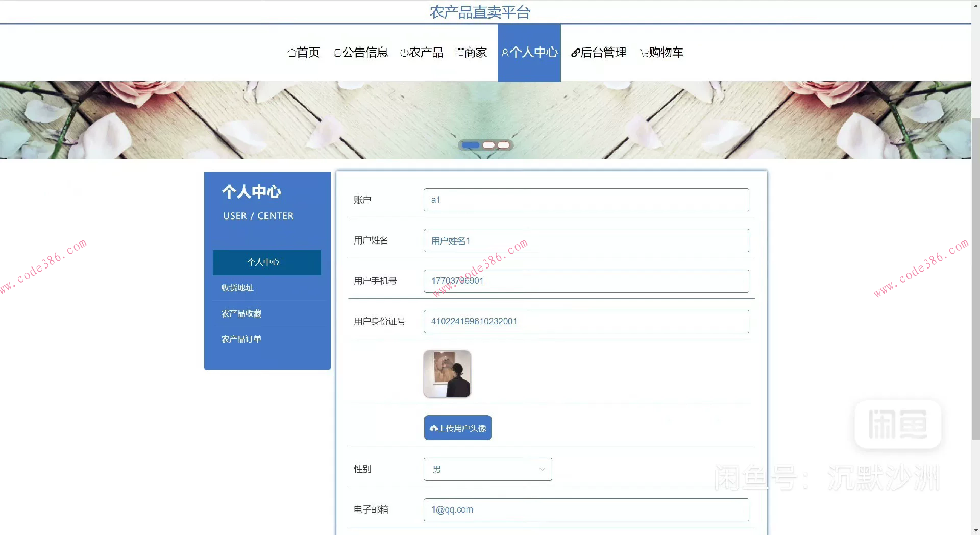The height and width of the screenshot is (535, 980).
Task: Click the user avatar thumbnail image
Action: coord(447,374)
